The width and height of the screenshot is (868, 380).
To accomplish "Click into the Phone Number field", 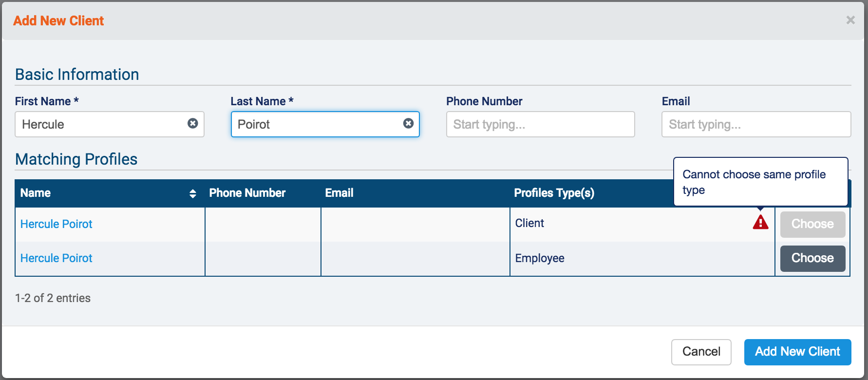I will 540,124.
